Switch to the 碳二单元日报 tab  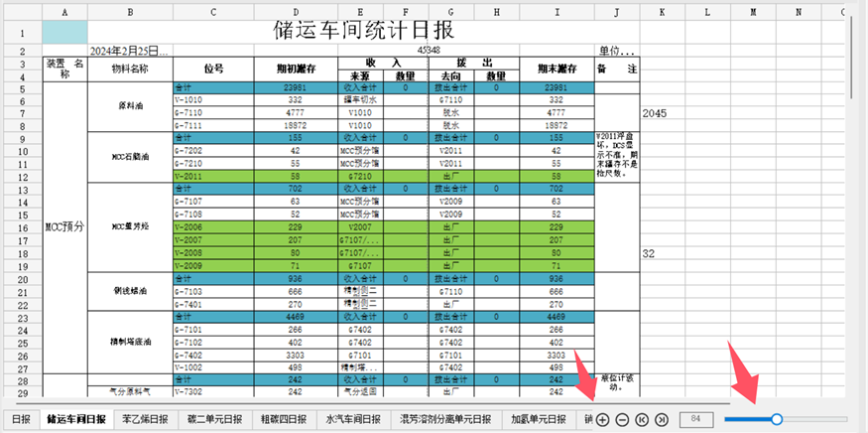point(215,419)
